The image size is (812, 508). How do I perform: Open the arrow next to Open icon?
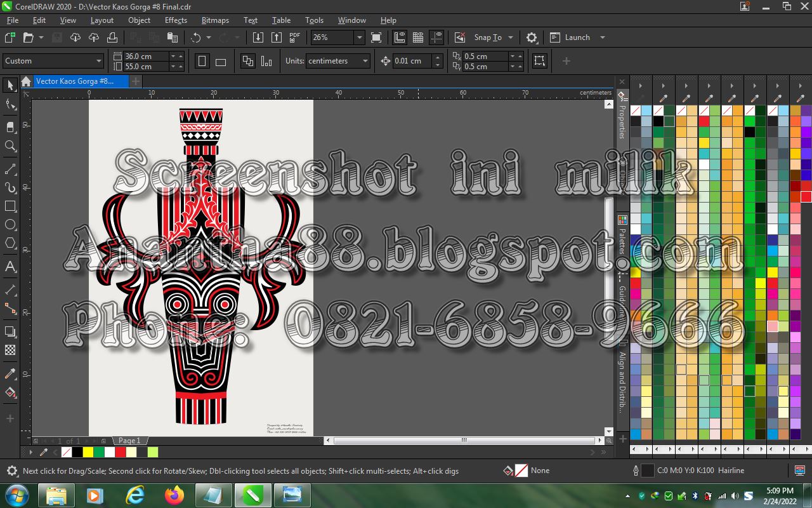(x=41, y=37)
